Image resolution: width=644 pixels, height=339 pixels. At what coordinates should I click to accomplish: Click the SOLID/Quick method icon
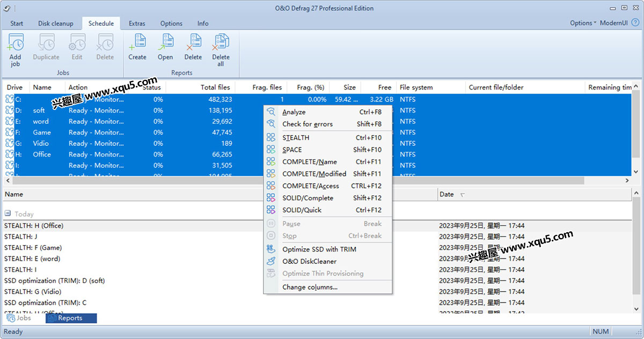(x=271, y=210)
